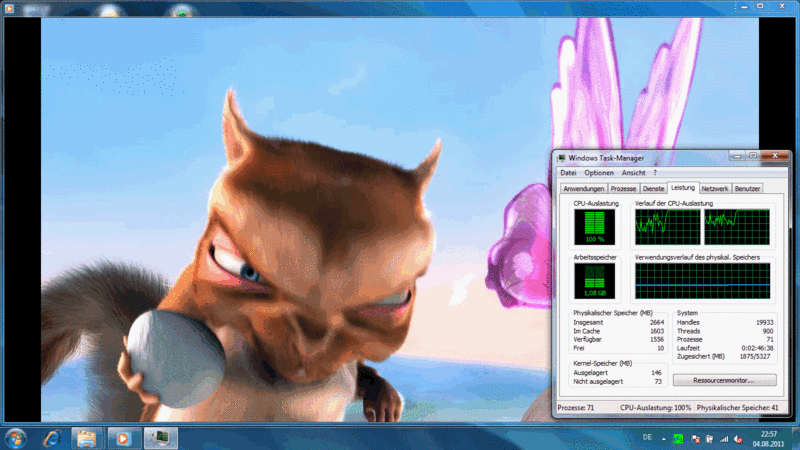
Task: Click the Im Cache value 1603
Action: point(657,331)
